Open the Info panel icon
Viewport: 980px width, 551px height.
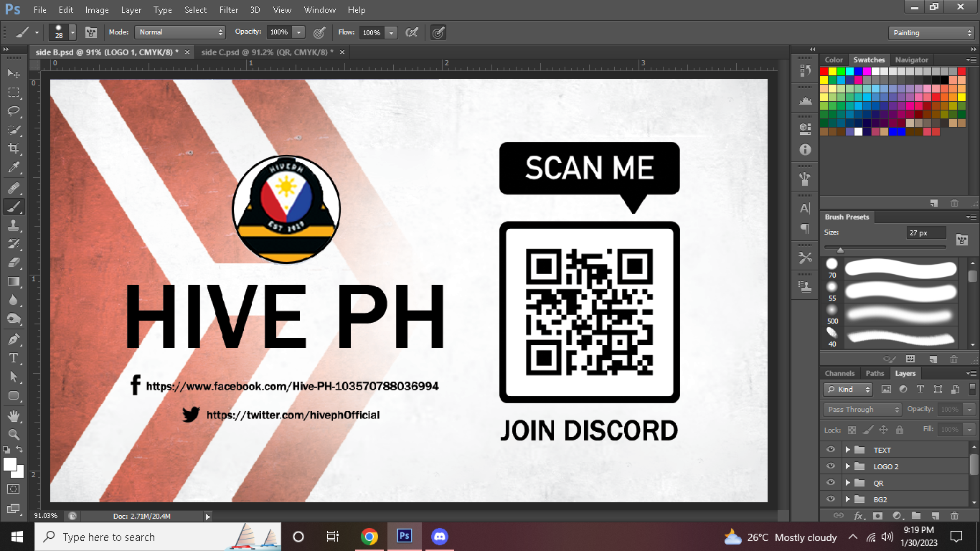[804, 149]
